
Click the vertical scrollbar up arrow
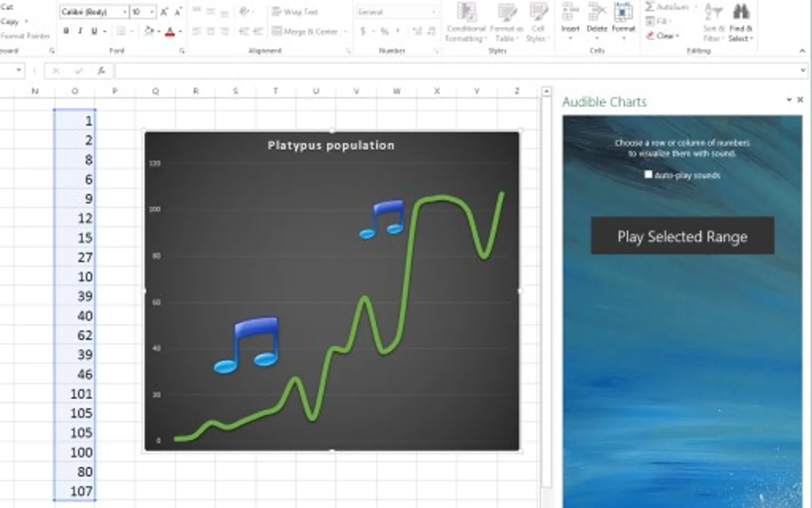click(x=546, y=92)
